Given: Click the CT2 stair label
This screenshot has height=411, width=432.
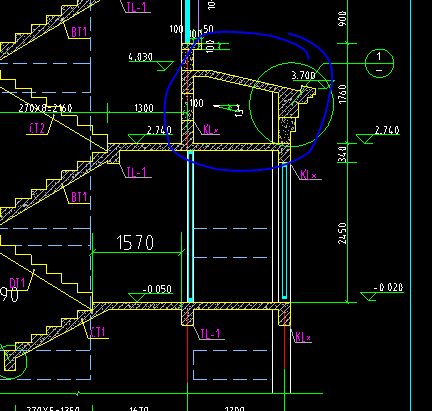Looking at the screenshot, I should [x=37, y=128].
